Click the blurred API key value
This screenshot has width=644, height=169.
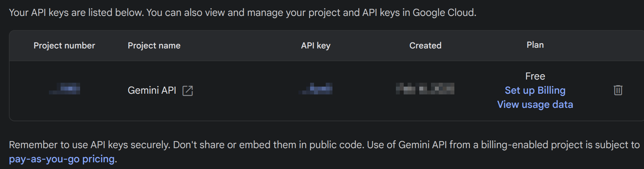(x=315, y=88)
